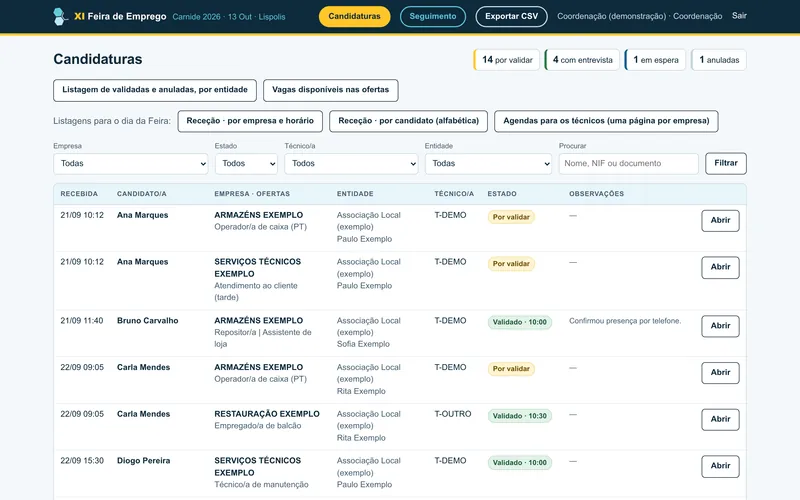
Task: Click Repositor/a | Assistente de loja offer
Action: (263, 338)
